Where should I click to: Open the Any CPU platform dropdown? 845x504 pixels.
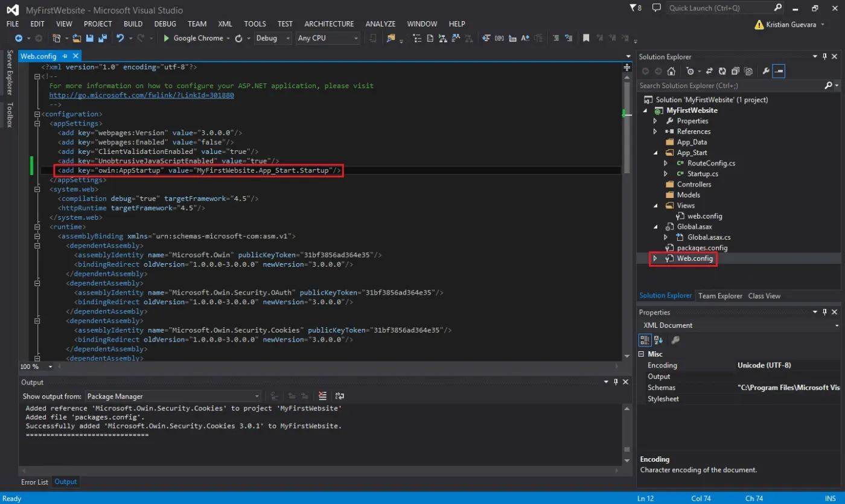click(328, 38)
